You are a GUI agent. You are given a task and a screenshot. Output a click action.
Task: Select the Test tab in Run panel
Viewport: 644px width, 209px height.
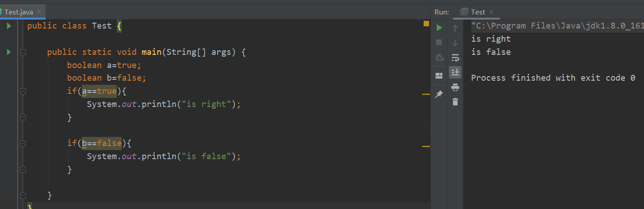477,12
